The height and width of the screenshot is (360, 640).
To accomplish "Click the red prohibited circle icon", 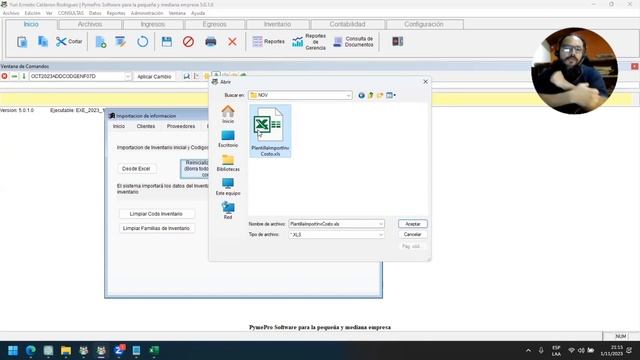I will pyautogui.click(x=188, y=42).
